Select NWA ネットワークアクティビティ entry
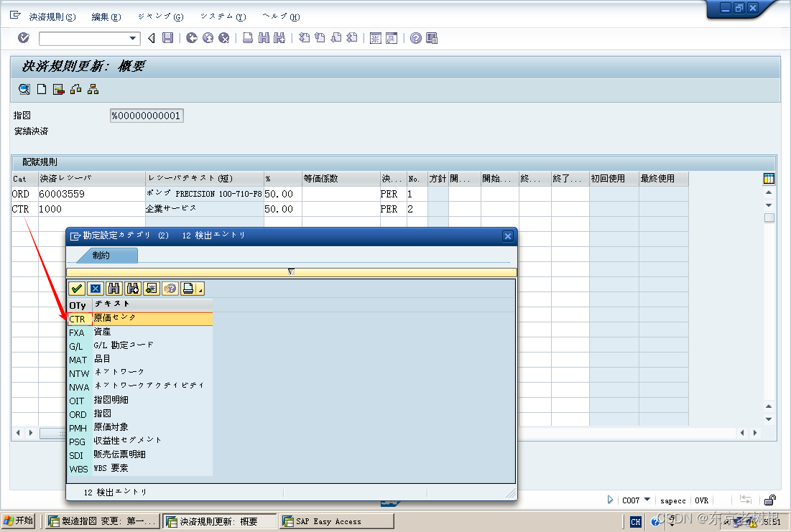 coord(140,387)
